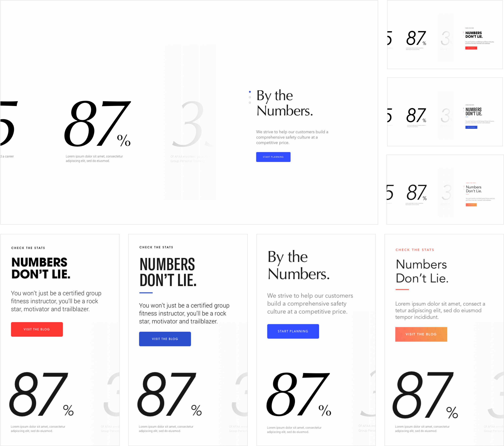The image size is (504, 446).
Task: Click the tiny orange Visit the Blog button
Action: pyautogui.click(x=471, y=205)
